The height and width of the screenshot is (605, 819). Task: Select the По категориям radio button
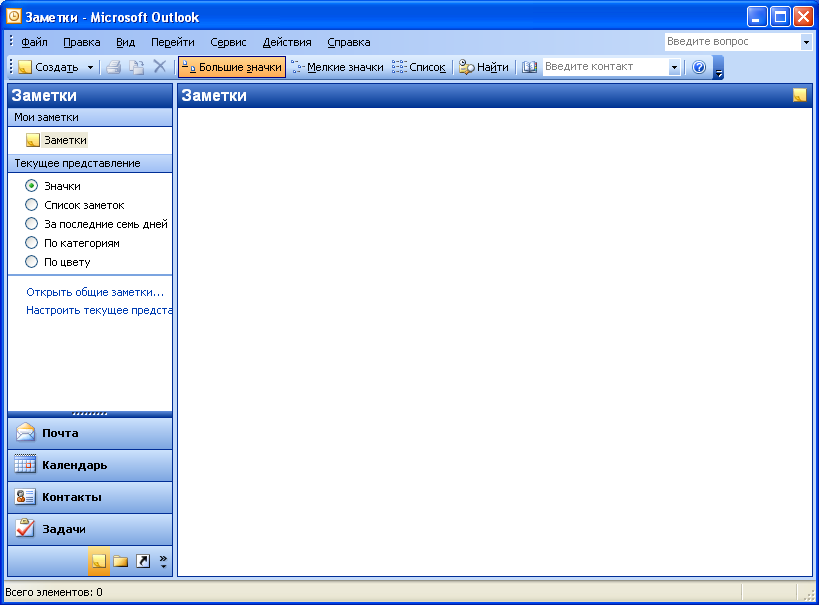[31, 242]
